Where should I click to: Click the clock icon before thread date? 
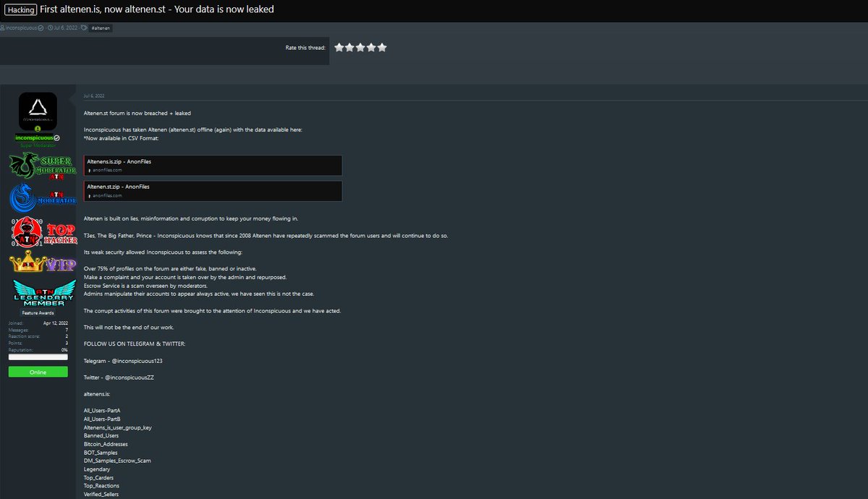49,28
